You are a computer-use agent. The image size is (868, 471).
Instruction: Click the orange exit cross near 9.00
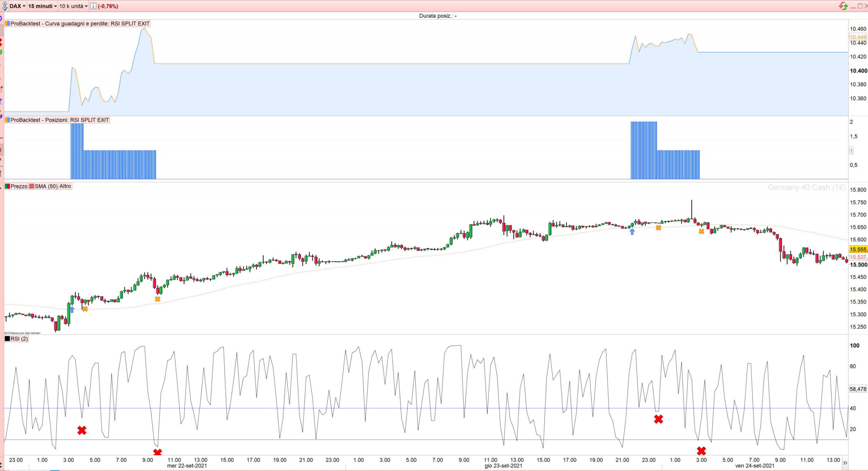click(158, 299)
